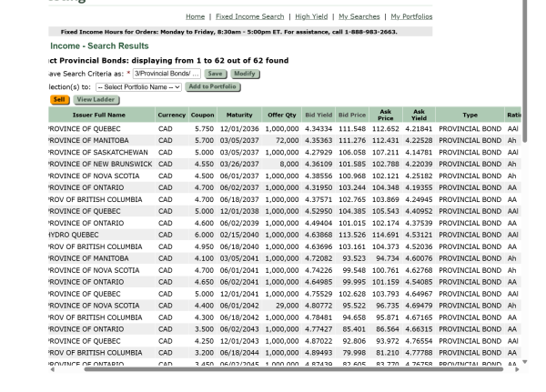Click maturity date 02/15/2040
Viewport: 546px width, 392px height.
[x=239, y=235]
